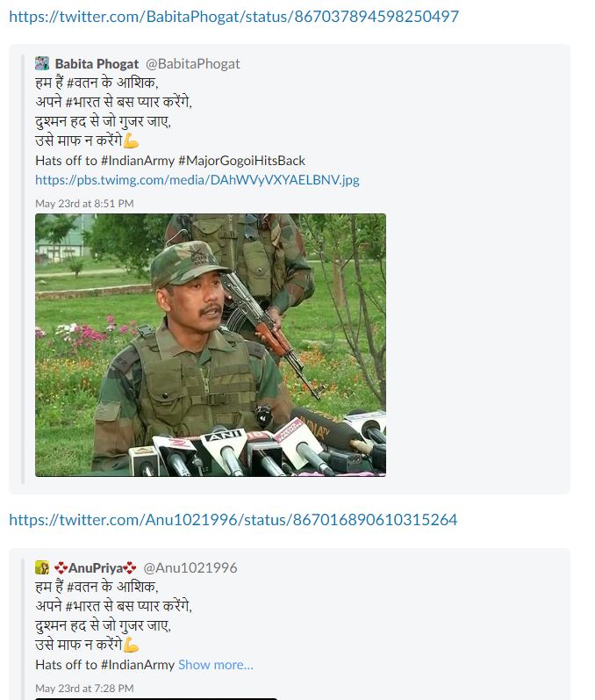The image size is (595, 700).
Task: Click the flexed biceps emoji in second tweet
Action: pyautogui.click(x=131, y=645)
